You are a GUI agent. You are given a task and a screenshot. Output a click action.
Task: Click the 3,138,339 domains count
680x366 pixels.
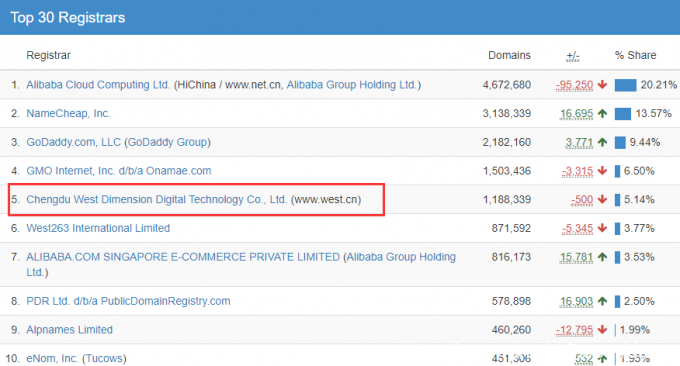(507, 114)
